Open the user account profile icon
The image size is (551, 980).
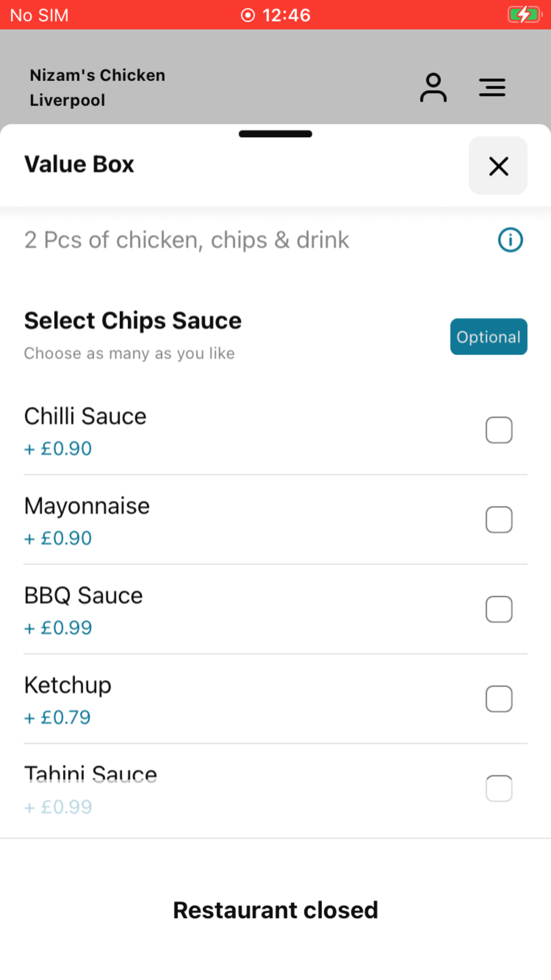pos(433,87)
